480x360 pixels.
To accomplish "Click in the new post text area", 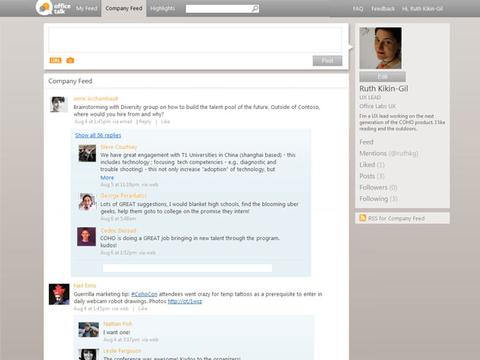I will pos(195,40).
